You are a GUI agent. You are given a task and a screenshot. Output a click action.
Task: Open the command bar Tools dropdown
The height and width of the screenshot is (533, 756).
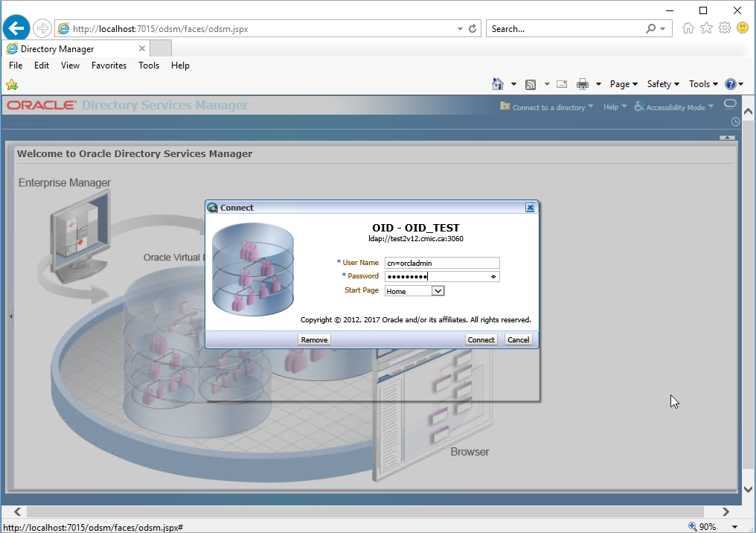(703, 84)
